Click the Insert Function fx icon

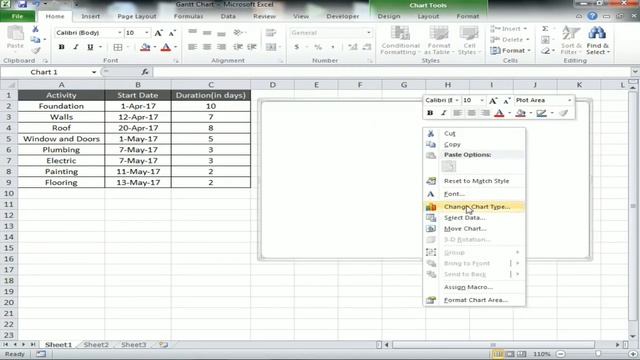tap(145, 72)
